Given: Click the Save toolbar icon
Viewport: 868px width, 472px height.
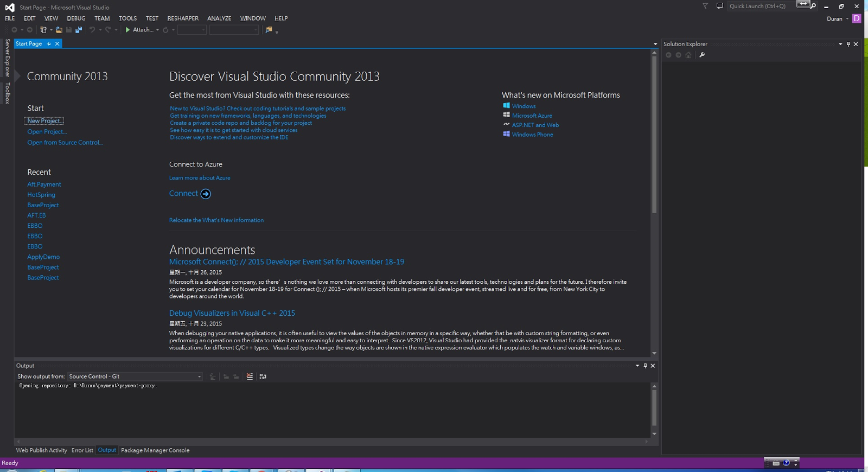Looking at the screenshot, I should (69, 30).
